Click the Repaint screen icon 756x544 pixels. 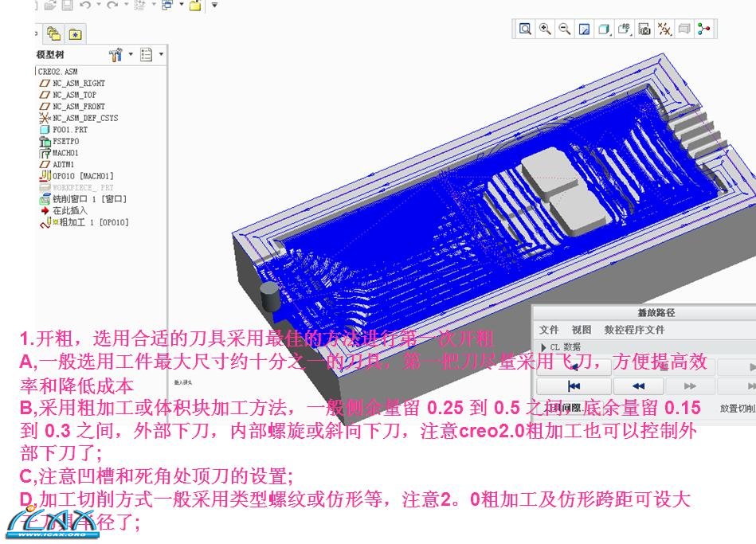click(x=584, y=29)
